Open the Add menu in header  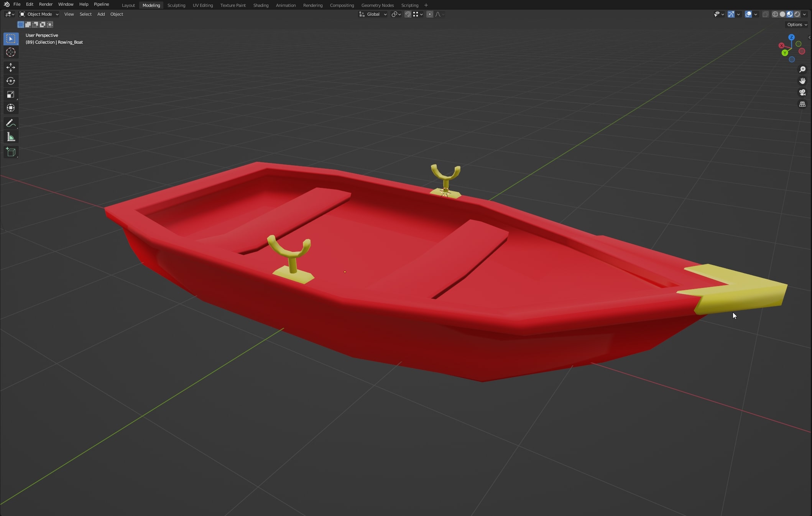tap(101, 14)
